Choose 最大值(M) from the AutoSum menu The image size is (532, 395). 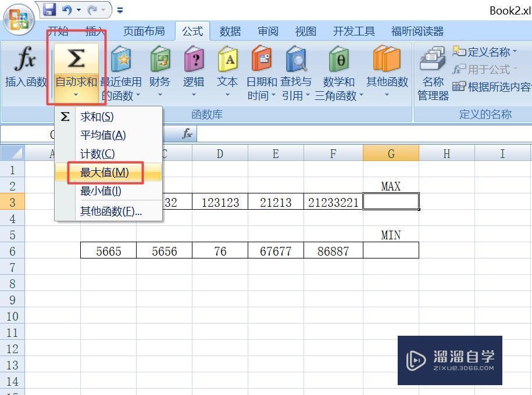coord(108,173)
